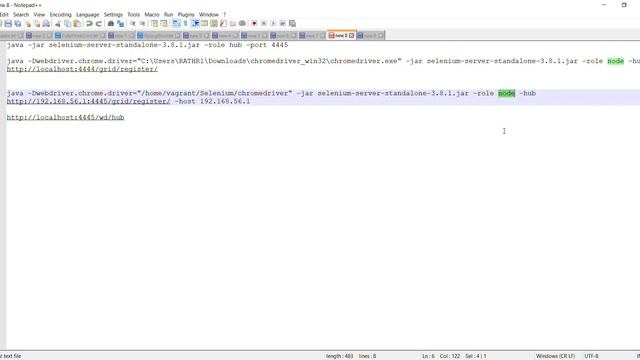Click the selected 'node' word on line 6

coord(506,93)
